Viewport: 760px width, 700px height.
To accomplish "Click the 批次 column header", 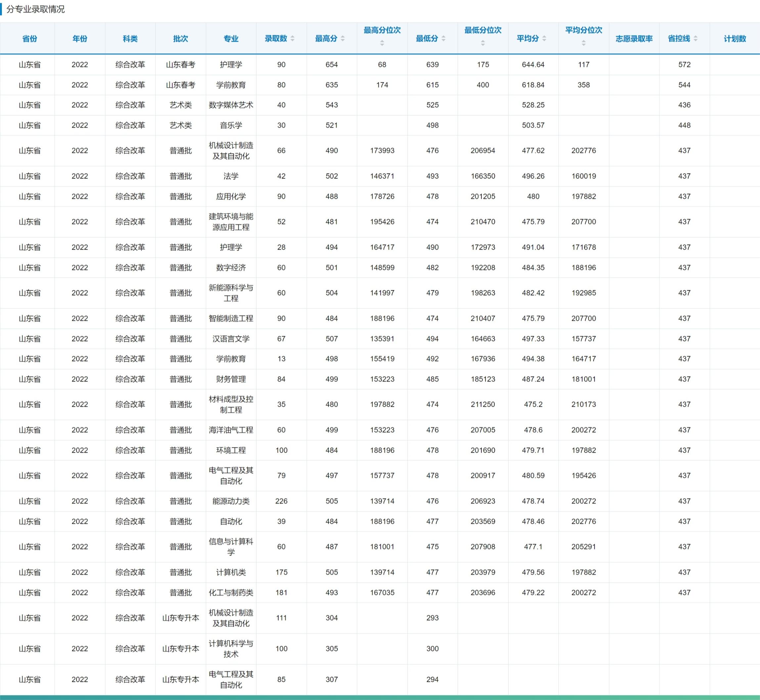I will [181, 39].
